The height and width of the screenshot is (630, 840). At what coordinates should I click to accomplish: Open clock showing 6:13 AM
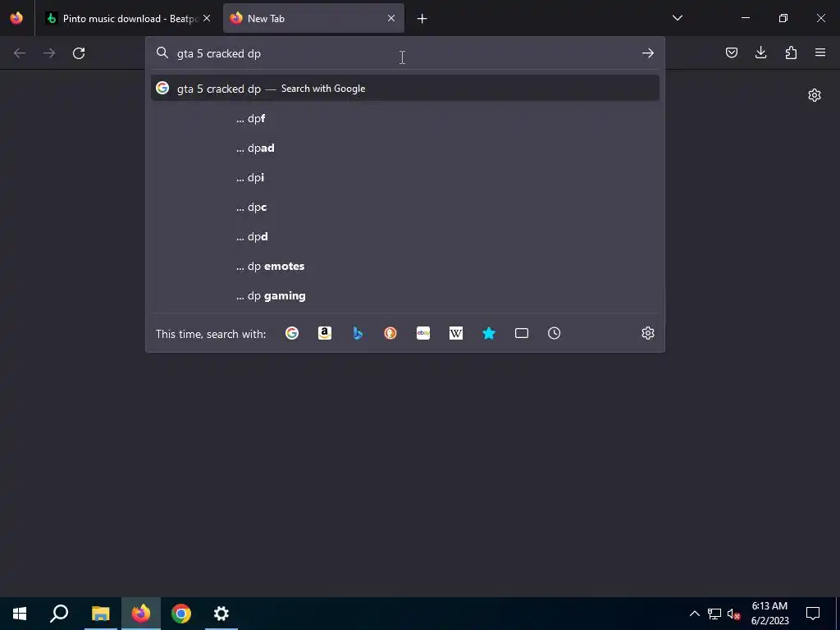(769, 614)
